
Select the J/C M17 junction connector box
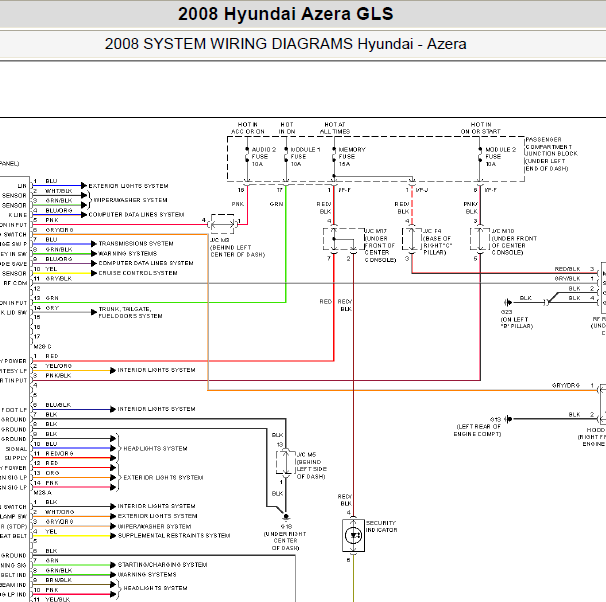[x=344, y=239]
